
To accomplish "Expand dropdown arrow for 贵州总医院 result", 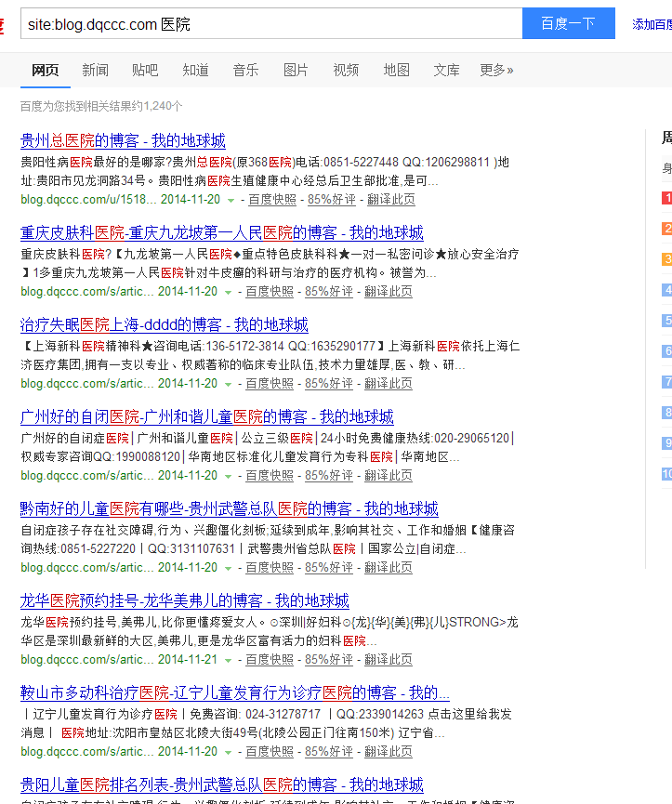I will (x=231, y=200).
